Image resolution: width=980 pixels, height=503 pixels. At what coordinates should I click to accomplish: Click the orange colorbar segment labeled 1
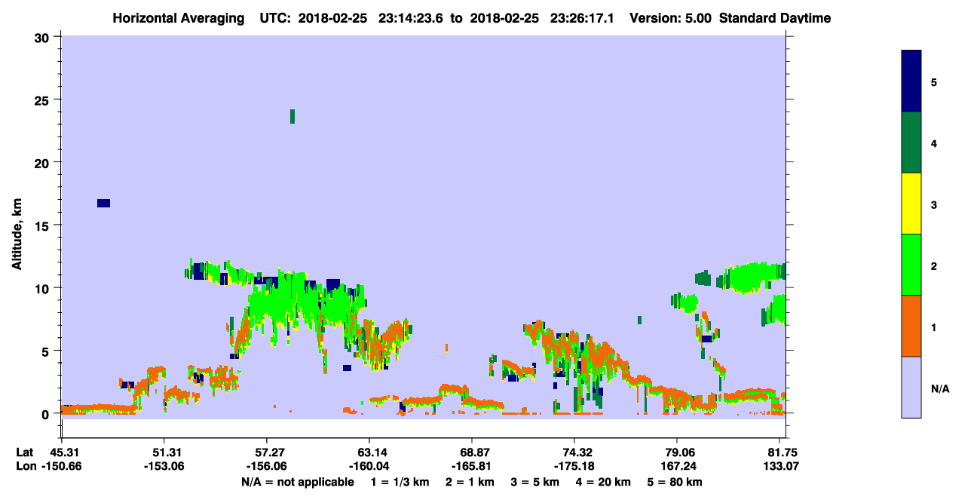click(x=911, y=326)
